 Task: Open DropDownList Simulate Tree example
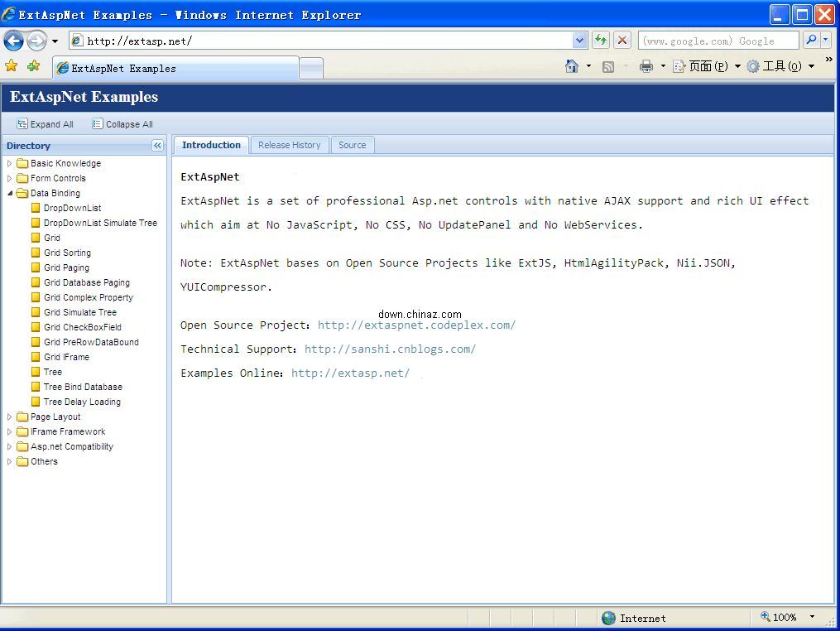(100, 223)
